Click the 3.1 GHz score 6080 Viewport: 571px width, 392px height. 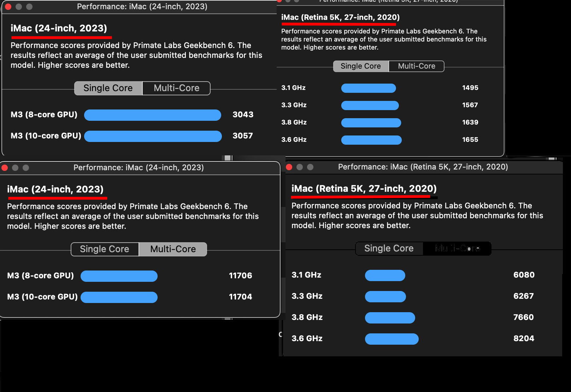[x=524, y=275]
